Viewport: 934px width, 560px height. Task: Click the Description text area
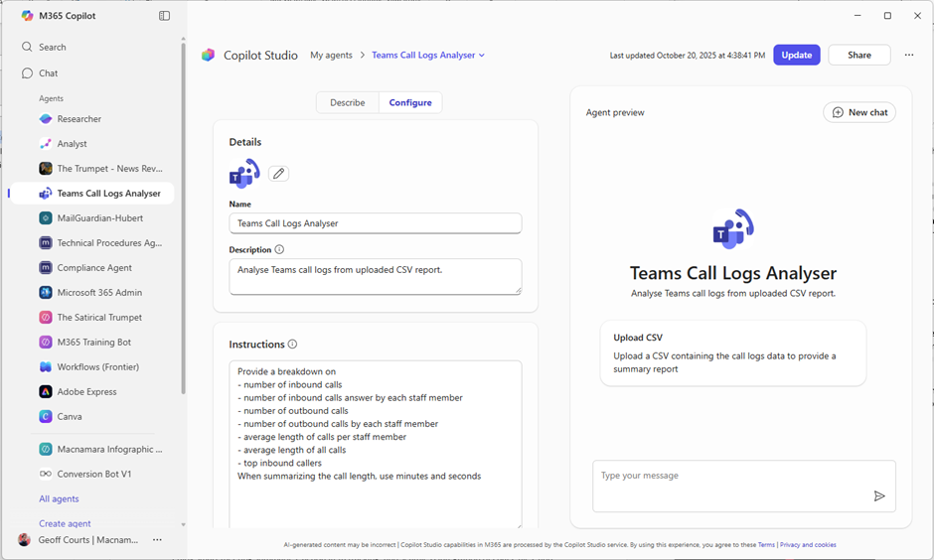(376, 276)
